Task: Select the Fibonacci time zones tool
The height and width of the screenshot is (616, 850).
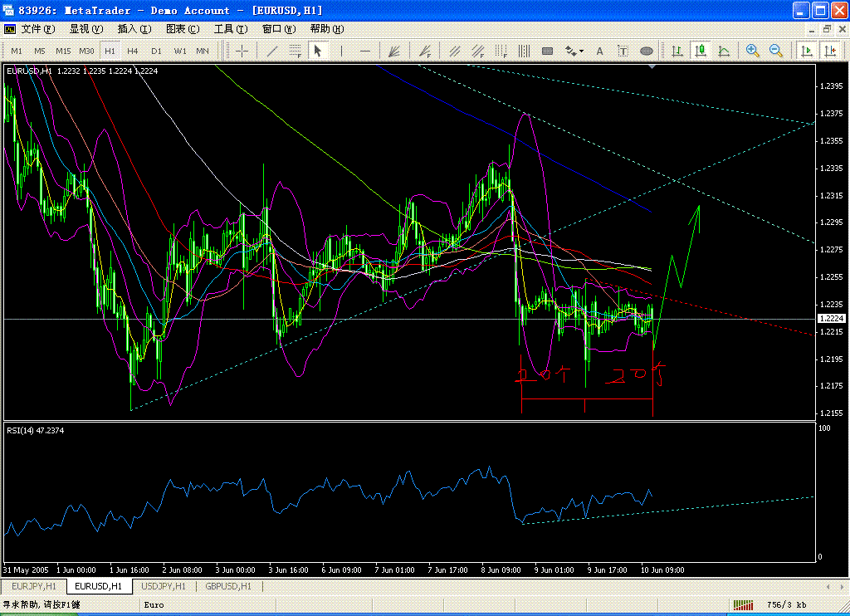Action: (501, 51)
